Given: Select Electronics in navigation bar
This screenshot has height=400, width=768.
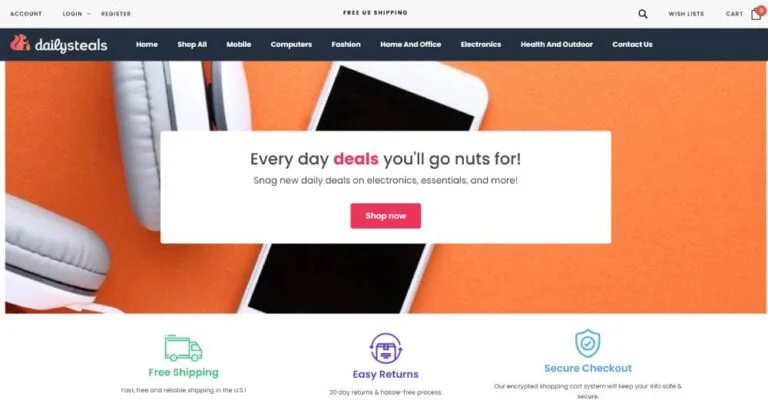Looking at the screenshot, I should coord(480,45).
